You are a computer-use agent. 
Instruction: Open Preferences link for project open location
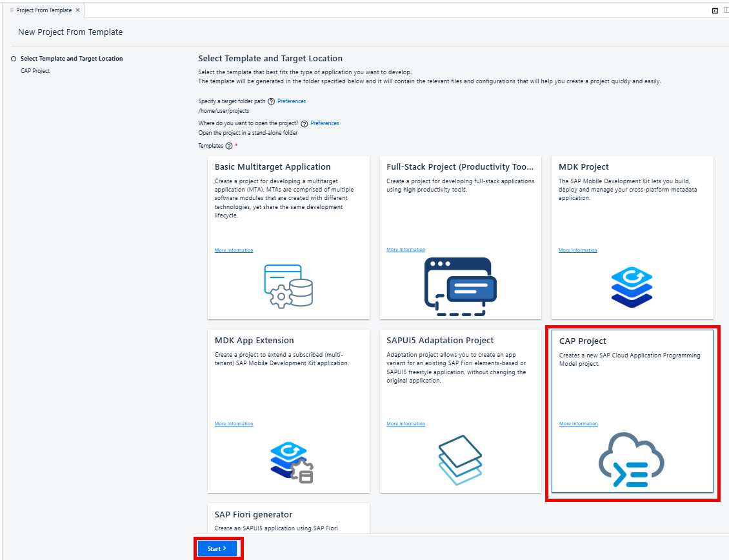coord(325,123)
